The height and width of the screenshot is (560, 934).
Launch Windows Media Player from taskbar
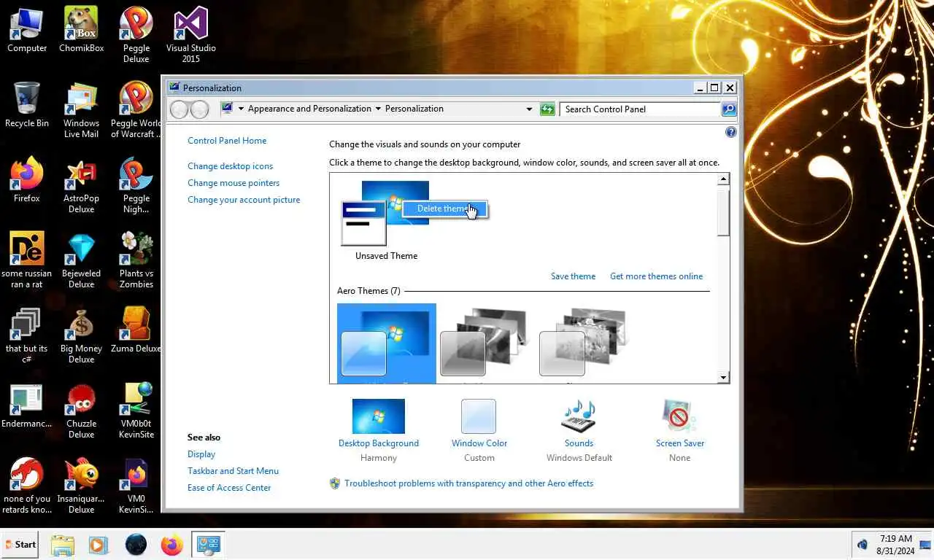pos(98,545)
